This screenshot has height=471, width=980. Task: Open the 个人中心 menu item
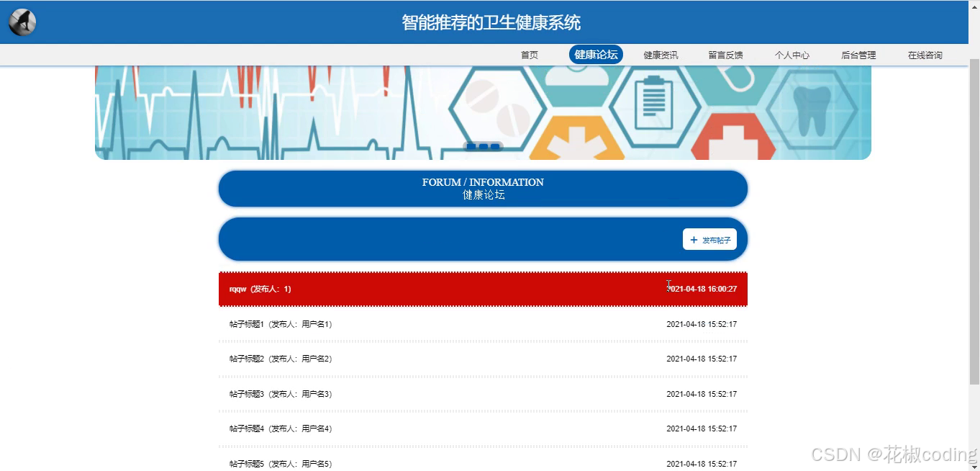792,54
